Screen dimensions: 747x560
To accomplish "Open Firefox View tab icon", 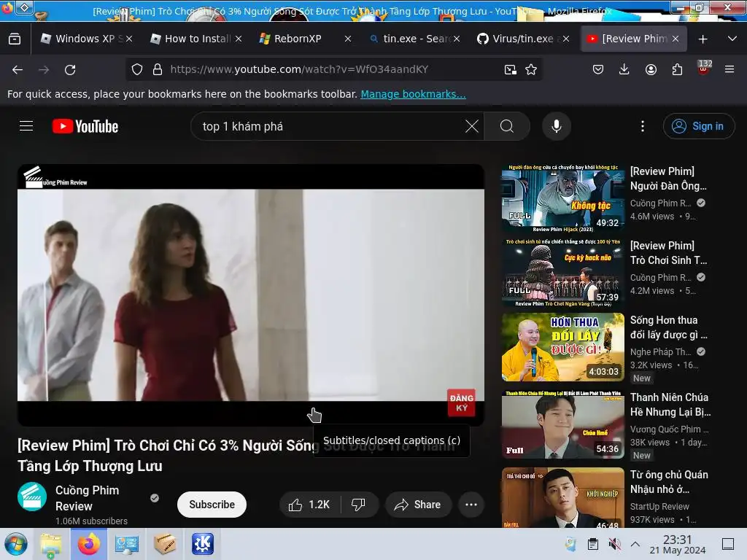I will (15, 39).
